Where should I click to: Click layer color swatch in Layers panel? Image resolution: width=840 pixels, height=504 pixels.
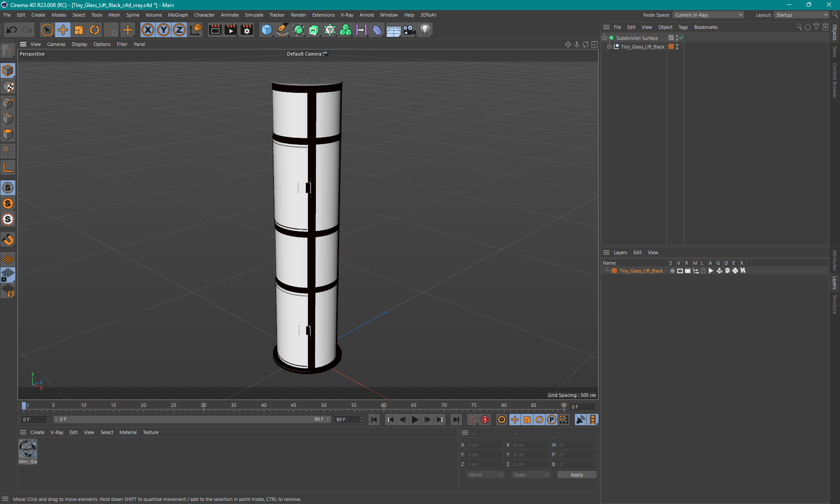click(x=614, y=271)
